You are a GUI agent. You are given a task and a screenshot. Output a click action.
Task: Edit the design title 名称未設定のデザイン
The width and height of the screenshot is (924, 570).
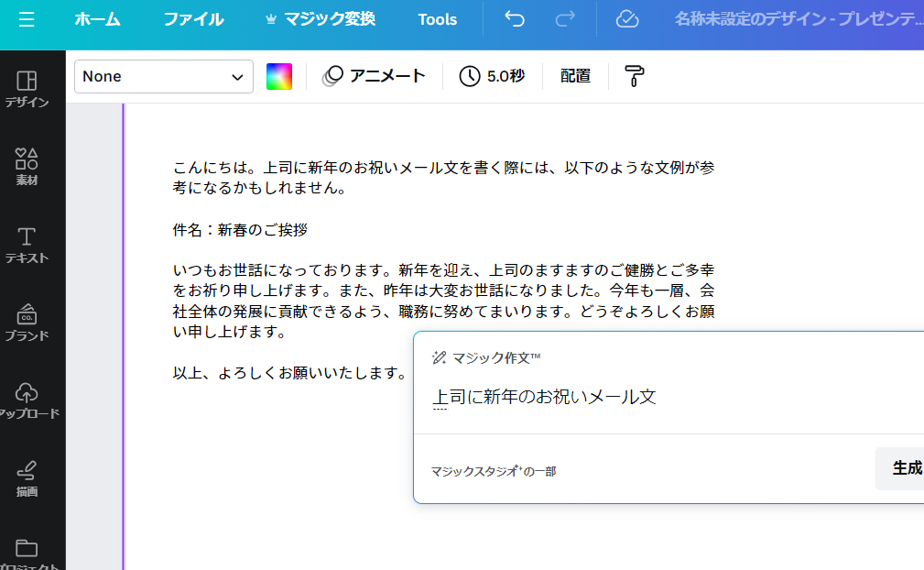(799, 19)
